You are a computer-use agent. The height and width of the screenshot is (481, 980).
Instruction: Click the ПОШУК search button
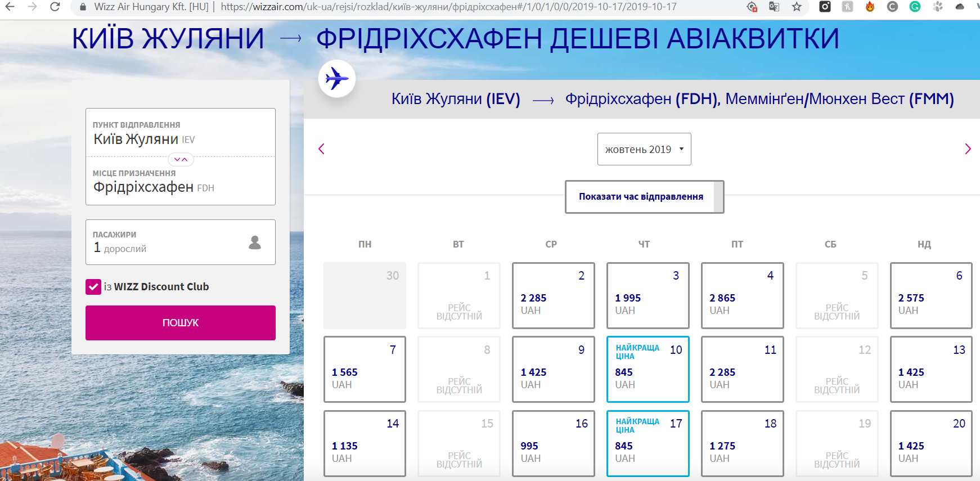pos(180,323)
